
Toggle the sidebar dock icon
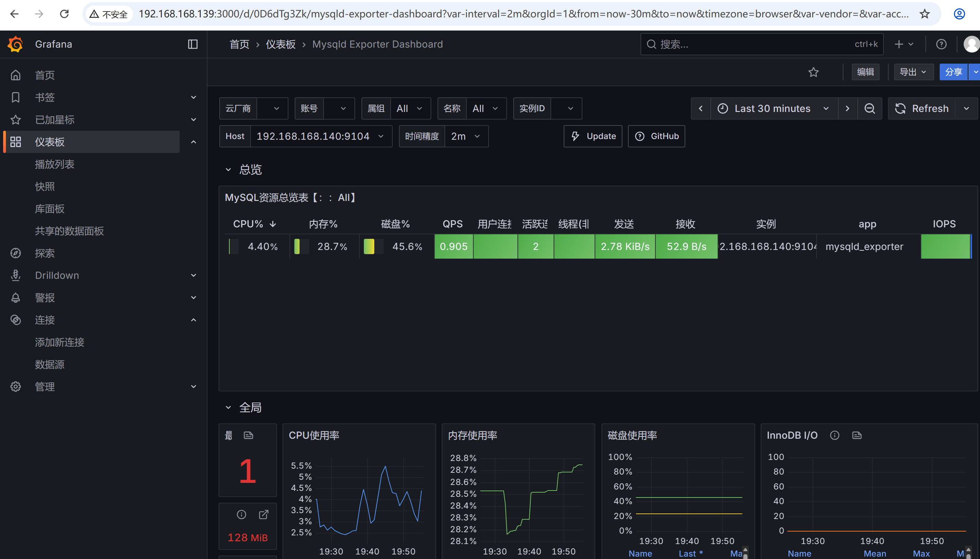pyautogui.click(x=193, y=44)
